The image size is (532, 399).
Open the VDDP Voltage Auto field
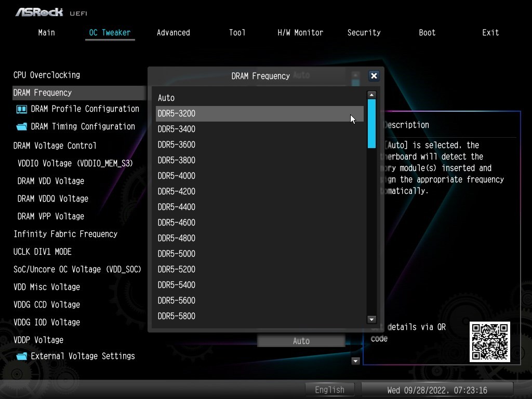tap(301, 341)
